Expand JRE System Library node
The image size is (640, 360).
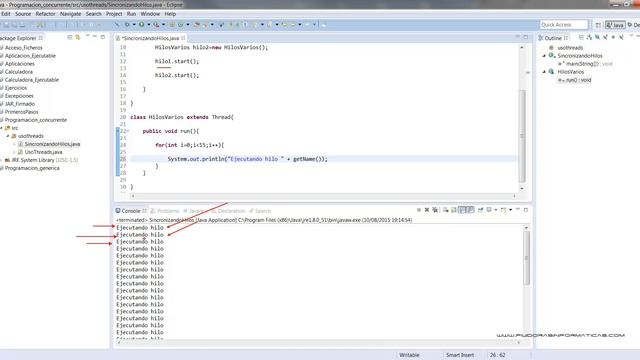click(x=2, y=160)
